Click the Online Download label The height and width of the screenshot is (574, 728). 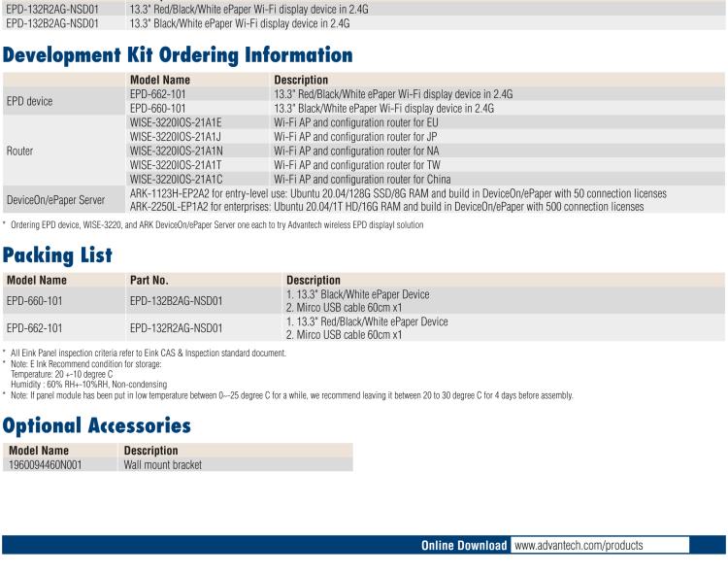463,545
